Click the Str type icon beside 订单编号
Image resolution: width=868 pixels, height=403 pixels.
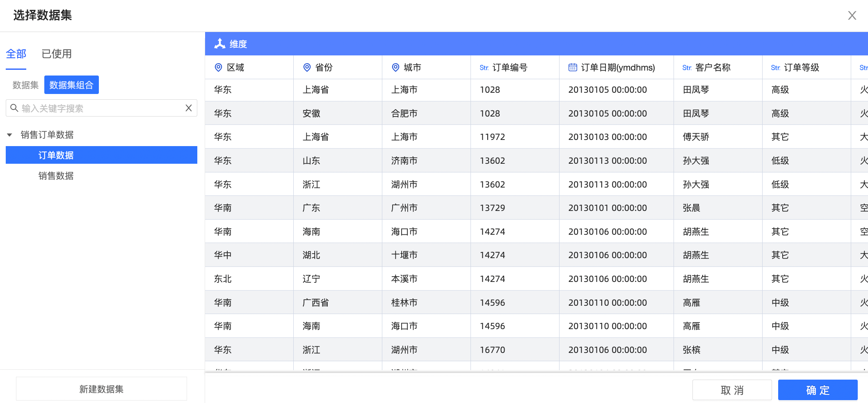coord(484,68)
